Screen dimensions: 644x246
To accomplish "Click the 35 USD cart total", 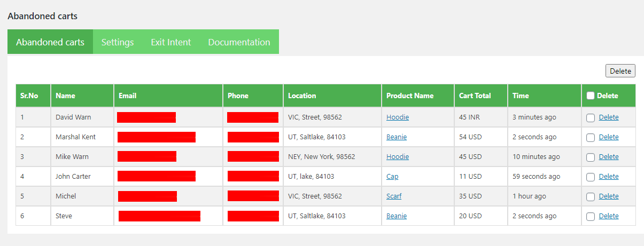I will pos(470,196).
